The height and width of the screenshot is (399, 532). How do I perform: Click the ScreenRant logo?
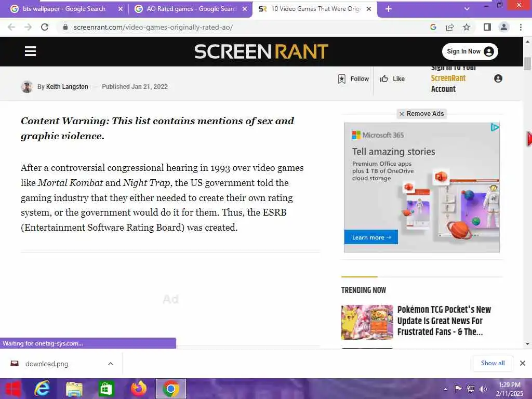pyautogui.click(x=261, y=51)
